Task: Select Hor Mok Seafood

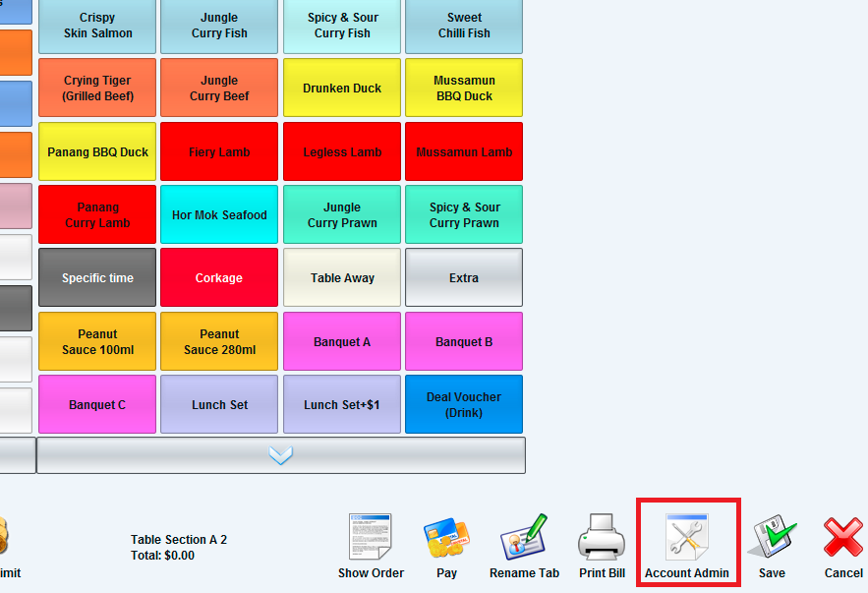Action: [x=219, y=214]
